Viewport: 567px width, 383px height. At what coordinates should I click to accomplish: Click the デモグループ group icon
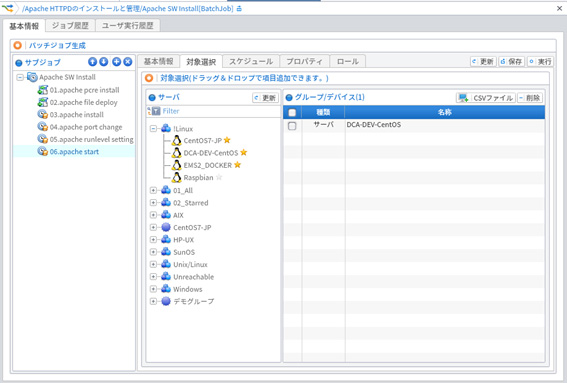click(x=166, y=301)
